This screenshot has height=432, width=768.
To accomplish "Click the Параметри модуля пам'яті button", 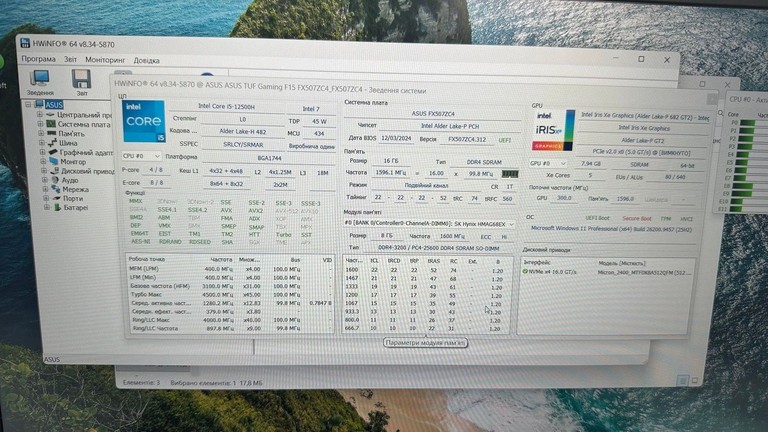I will (425, 343).
